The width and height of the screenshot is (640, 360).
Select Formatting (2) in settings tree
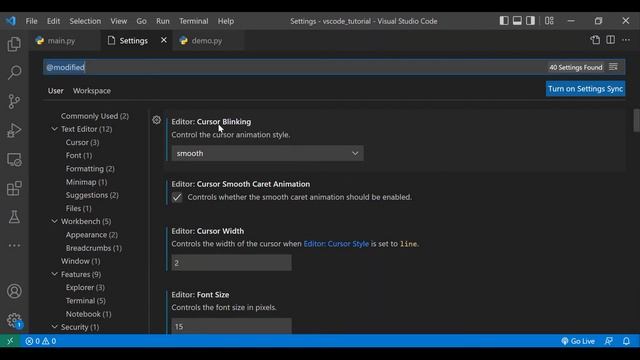click(x=90, y=169)
